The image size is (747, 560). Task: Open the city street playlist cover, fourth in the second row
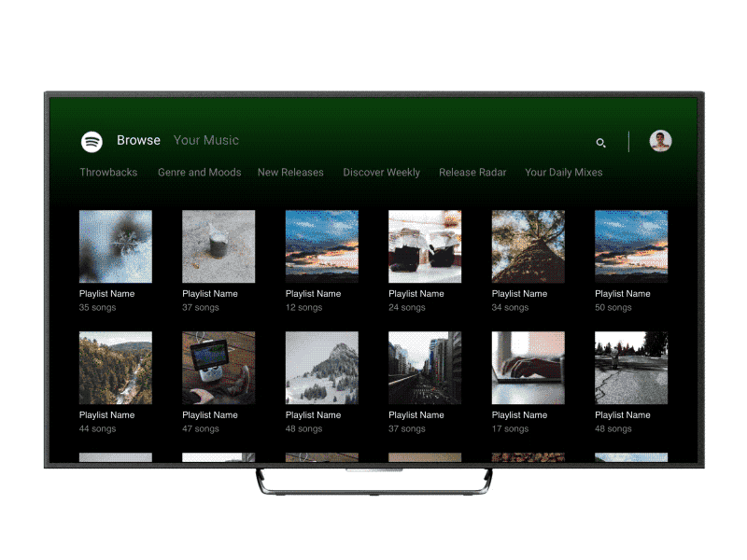425,368
